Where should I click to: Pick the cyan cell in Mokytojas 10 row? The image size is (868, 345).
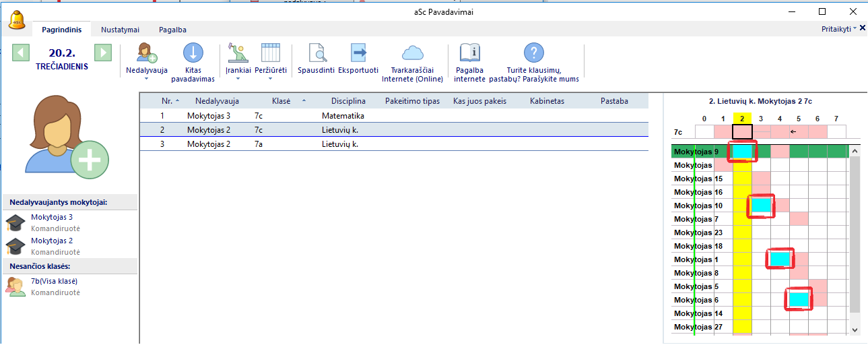(x=761, y=206)
